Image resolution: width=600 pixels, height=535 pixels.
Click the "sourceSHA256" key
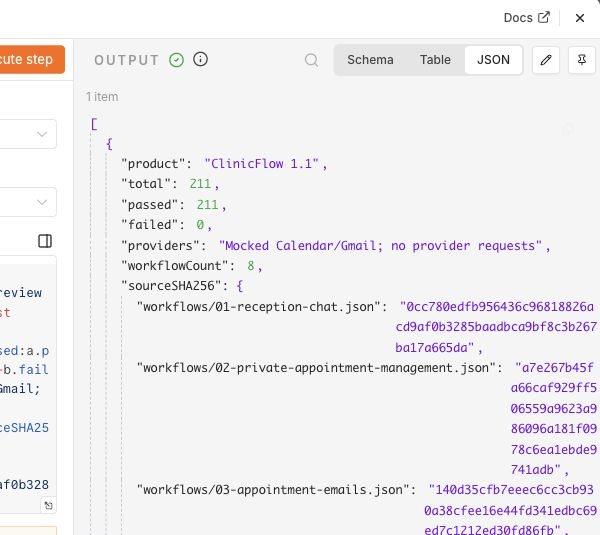[171, 286]
